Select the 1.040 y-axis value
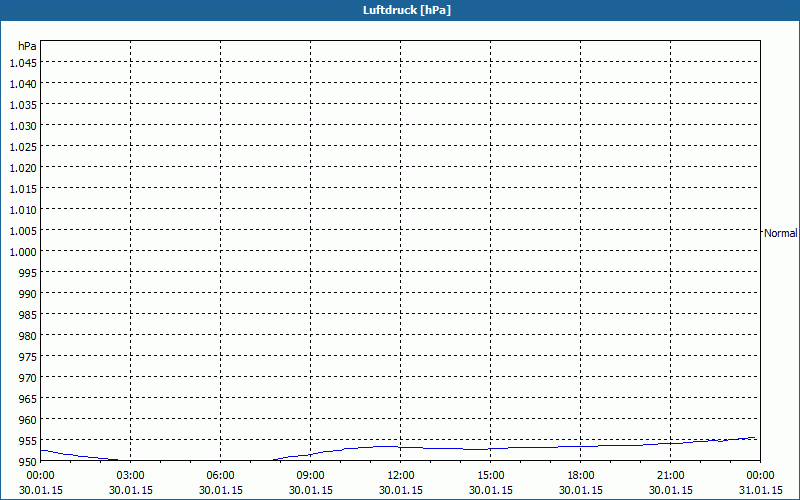Viewport: 800px width, 500px height. click(x=23, y=84)
